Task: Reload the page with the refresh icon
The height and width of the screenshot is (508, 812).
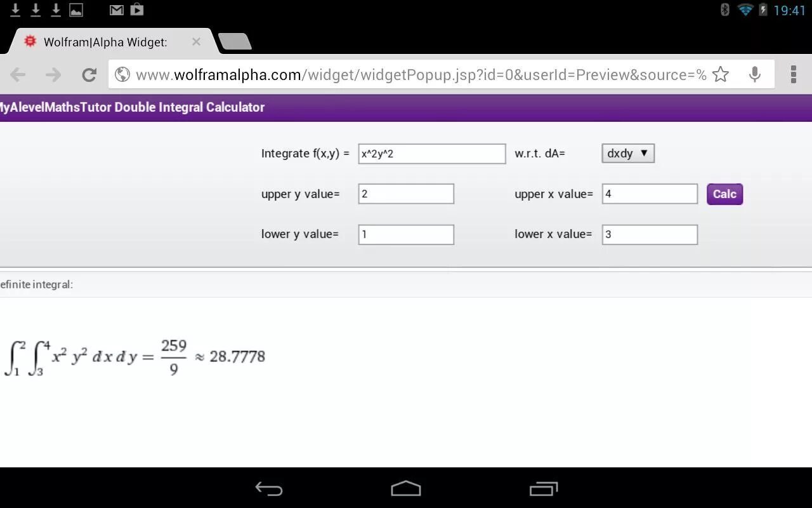Action: tap(89, 75)
